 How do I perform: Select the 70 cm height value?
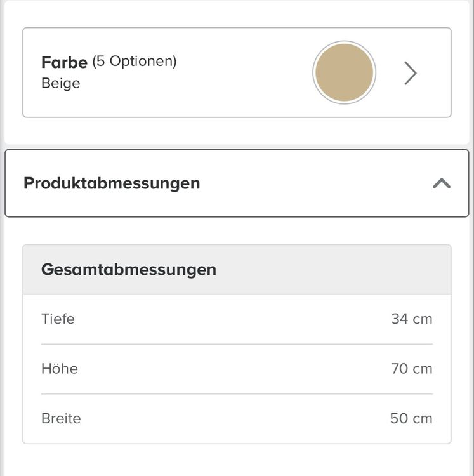pyautogui.click(x=411, y=369)
